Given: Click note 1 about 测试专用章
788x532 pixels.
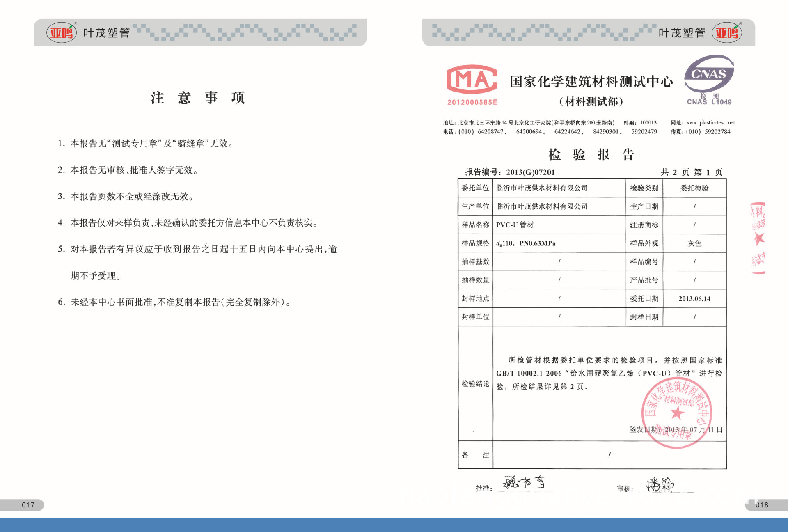Looking at the screenshot, I should tap(146, 143).
